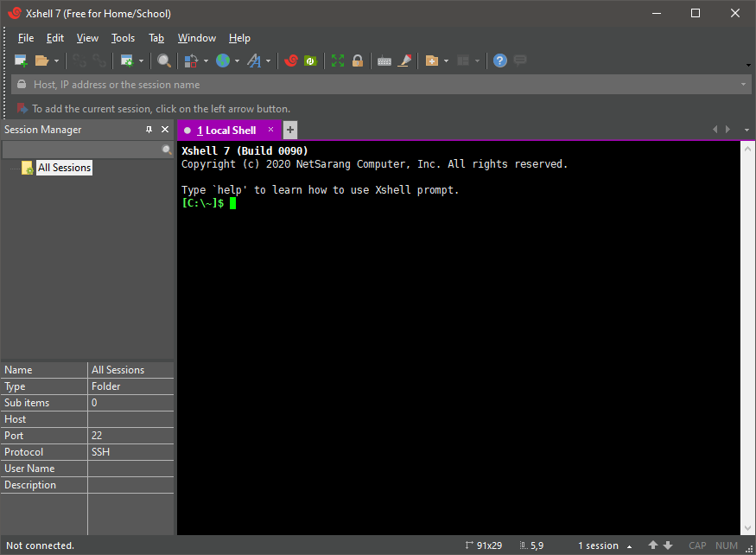756x555 pixels.
Task: Click the Find magnifier icon in toolbar
Action: click(x=164, y=61)
